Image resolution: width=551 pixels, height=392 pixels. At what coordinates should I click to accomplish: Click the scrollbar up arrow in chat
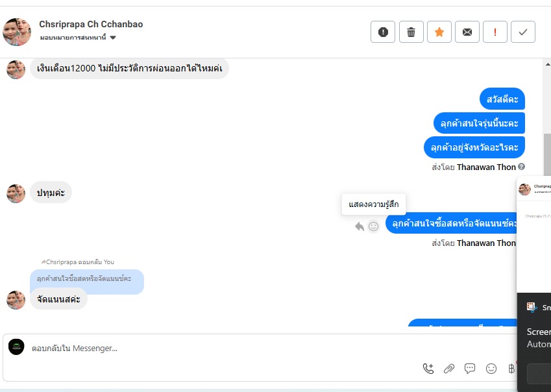[548, 64]
